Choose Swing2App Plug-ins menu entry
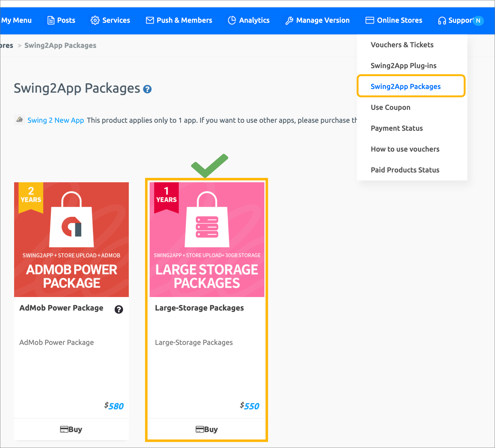495x448 pixels. point(403,66)
